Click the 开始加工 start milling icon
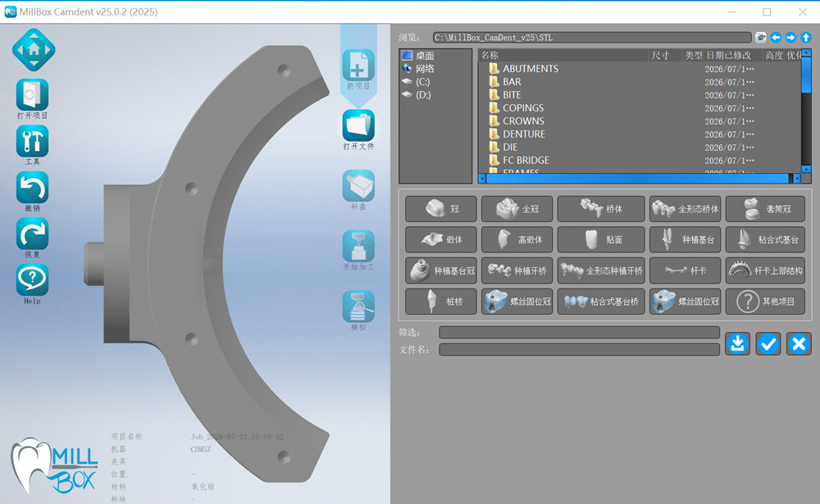 coord(358,246)
